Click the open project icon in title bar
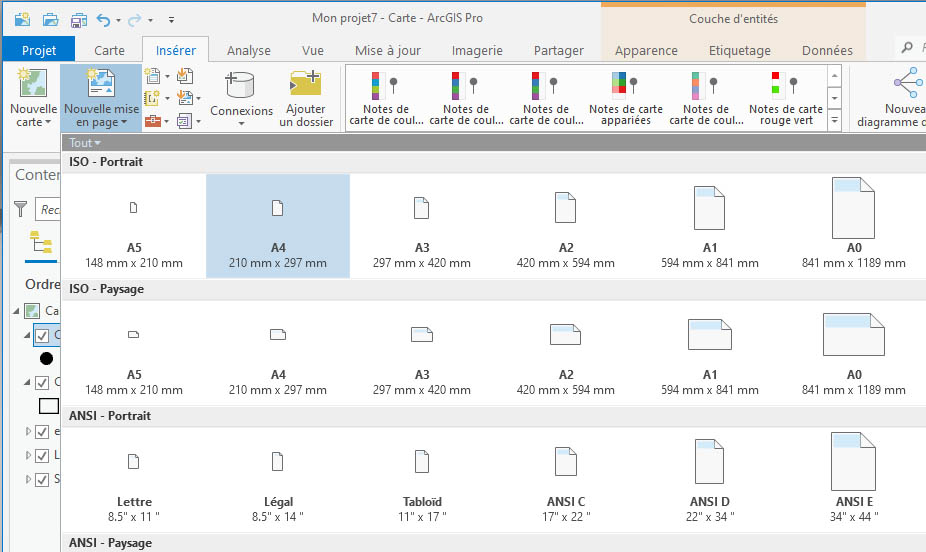Screen dimensions: 926x552 50,19
